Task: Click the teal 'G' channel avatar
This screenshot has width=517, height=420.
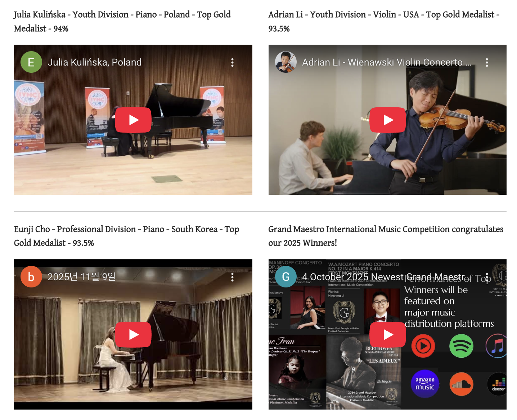Action: pos(286,277)
